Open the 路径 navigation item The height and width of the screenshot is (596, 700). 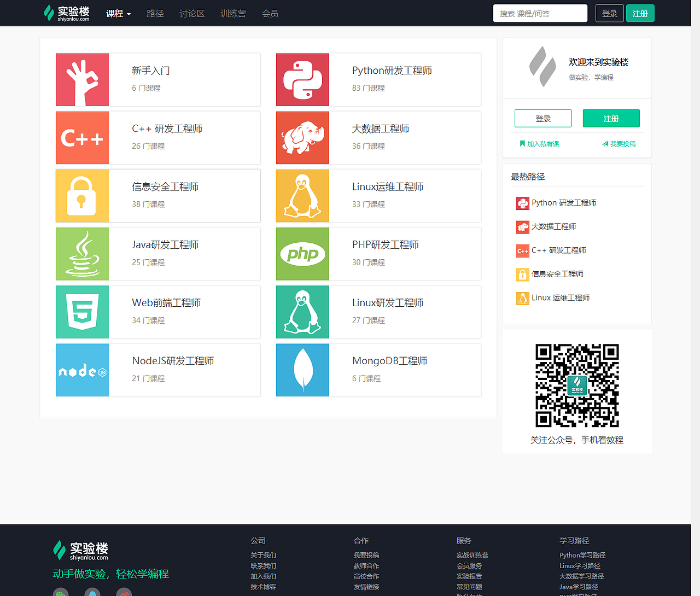click(x=155, y=13)
